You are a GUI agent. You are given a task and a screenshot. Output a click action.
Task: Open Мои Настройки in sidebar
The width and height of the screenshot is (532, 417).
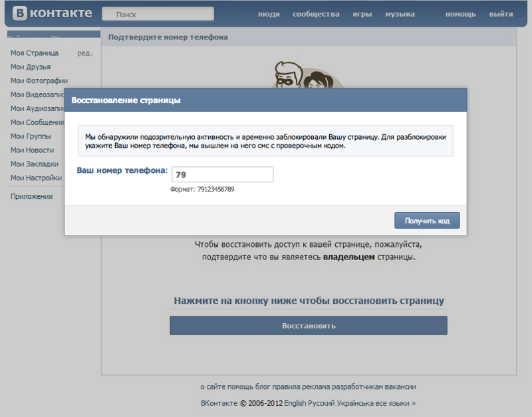(37, 178)
